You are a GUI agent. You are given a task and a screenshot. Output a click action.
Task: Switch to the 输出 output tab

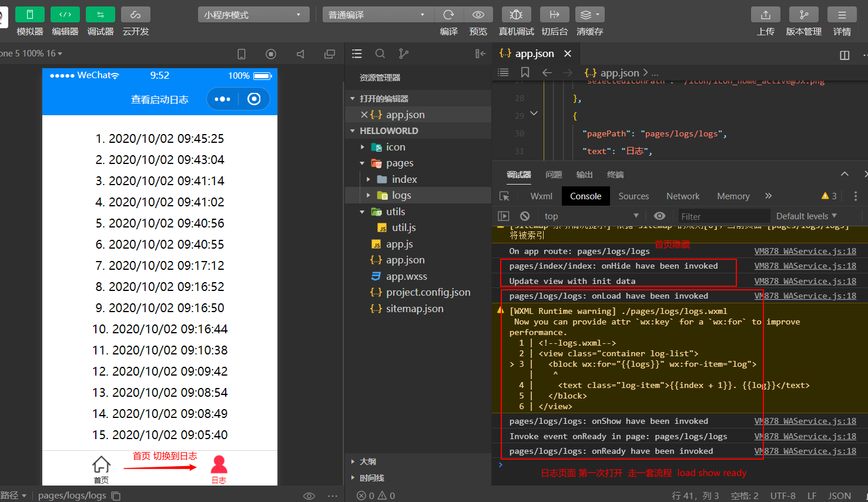(x=585, y=175)
